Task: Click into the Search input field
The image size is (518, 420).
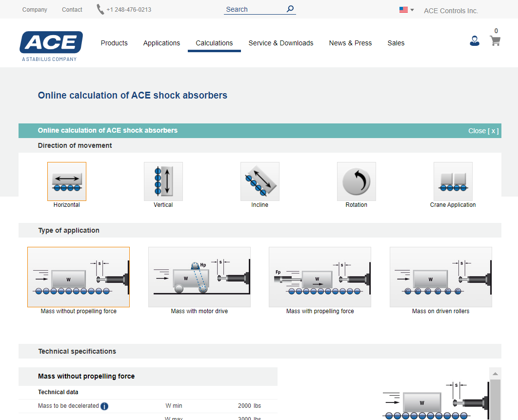Action: click(x=254, y=9)
